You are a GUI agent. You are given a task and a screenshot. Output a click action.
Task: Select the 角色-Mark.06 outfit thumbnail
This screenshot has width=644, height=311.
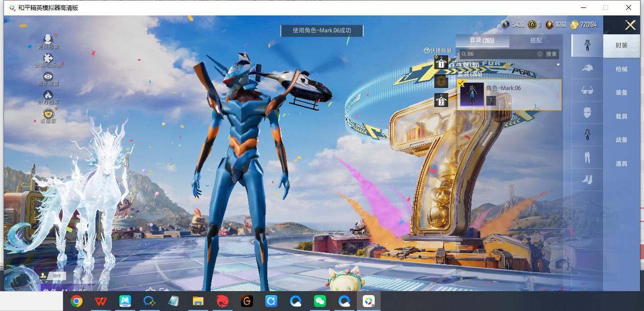point(472,95)
